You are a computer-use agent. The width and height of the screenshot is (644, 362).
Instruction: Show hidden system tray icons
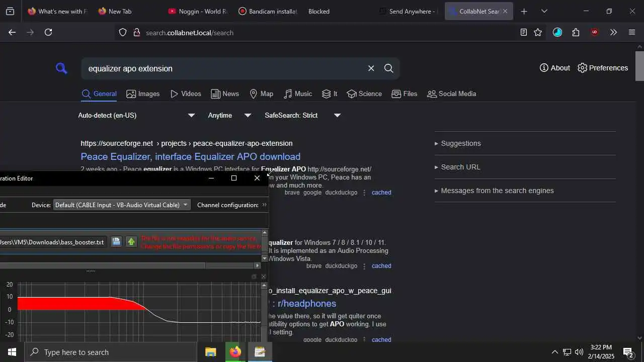554,352
